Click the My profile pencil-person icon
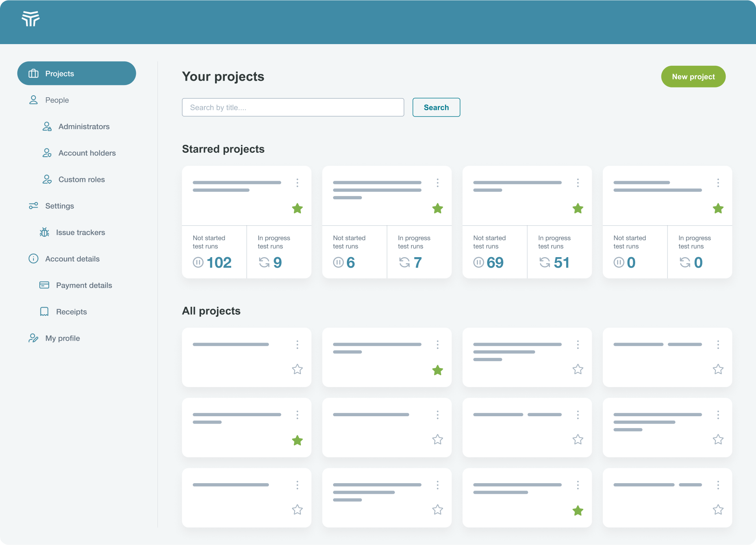756x545 pixels. point(33,338)
